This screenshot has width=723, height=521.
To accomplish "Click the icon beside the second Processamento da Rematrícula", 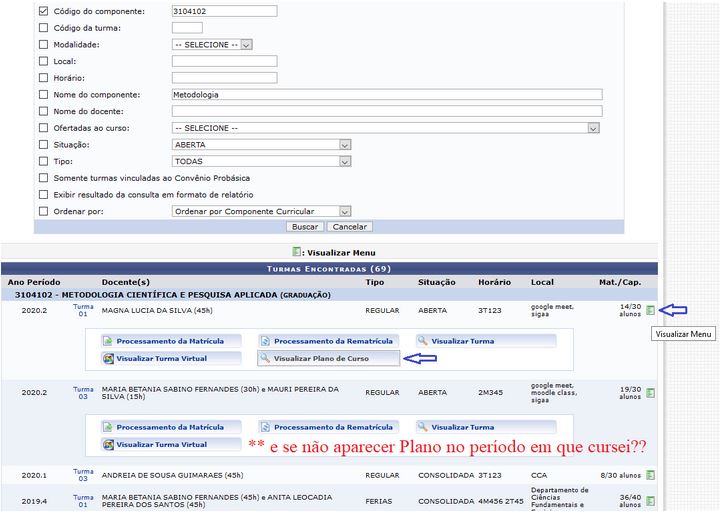I will click(265, 427).
